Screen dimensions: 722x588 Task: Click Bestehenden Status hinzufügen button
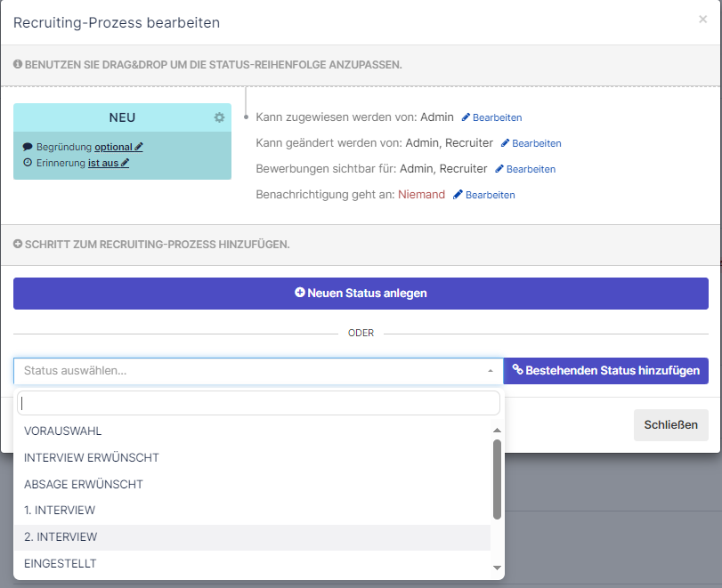coord(605,371)
